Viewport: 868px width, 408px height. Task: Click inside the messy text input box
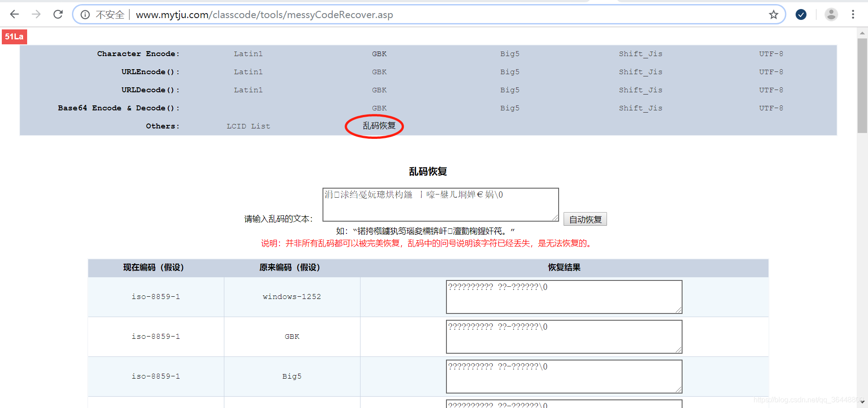[x=440, y=204]
